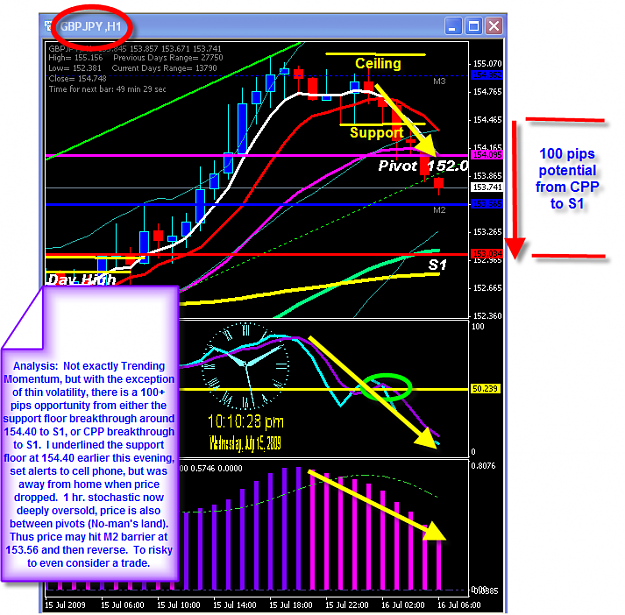Click the 152.360 price scale value

tap(487, 316)
